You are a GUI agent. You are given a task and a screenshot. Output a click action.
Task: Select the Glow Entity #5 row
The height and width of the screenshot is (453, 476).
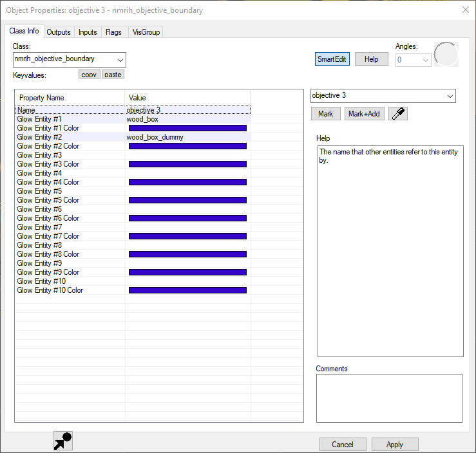(133, 191)
